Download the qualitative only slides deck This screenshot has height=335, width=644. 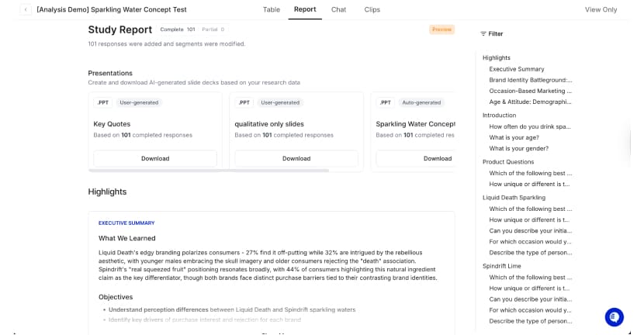coord(296,158)
